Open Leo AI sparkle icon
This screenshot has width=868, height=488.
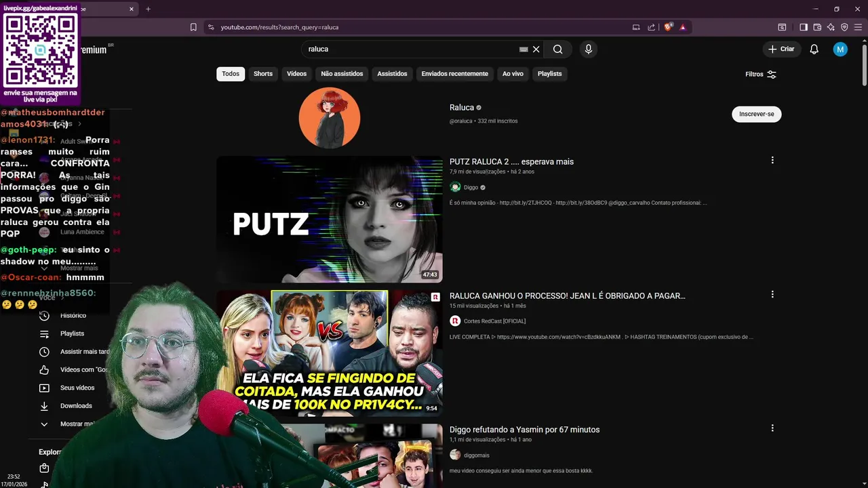831,27
